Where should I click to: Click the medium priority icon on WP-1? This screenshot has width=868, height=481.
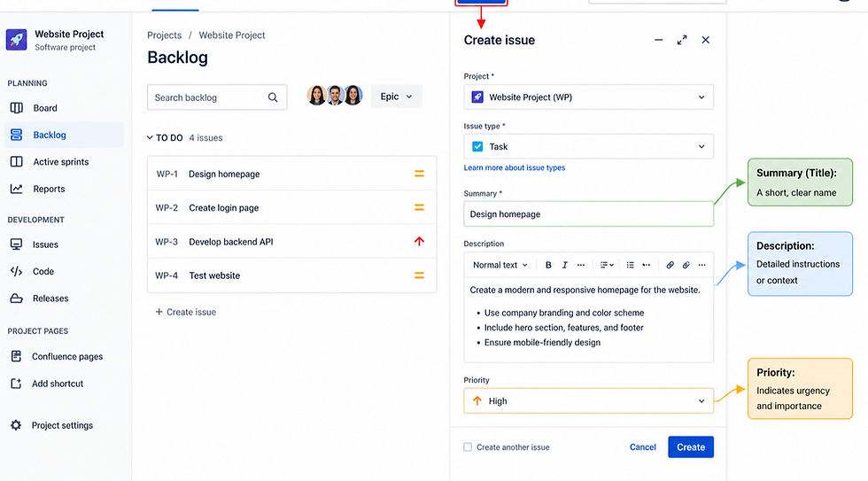[x=419, y=174]
